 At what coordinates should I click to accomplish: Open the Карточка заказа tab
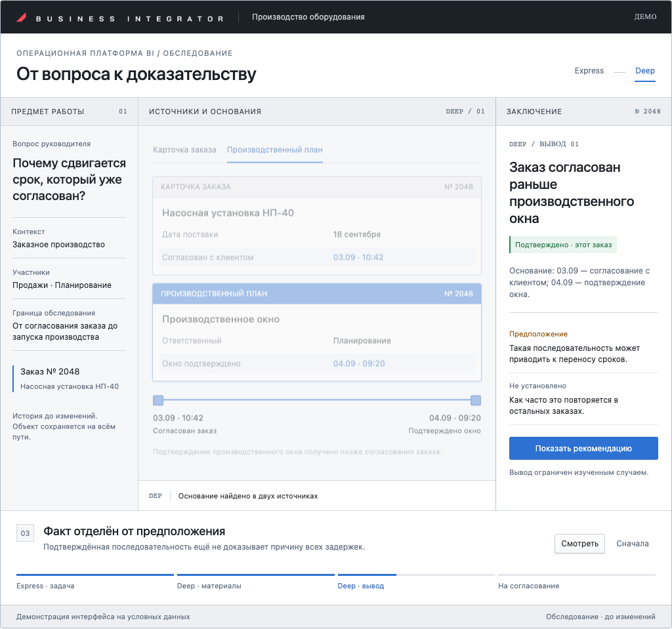click(184, 150)
